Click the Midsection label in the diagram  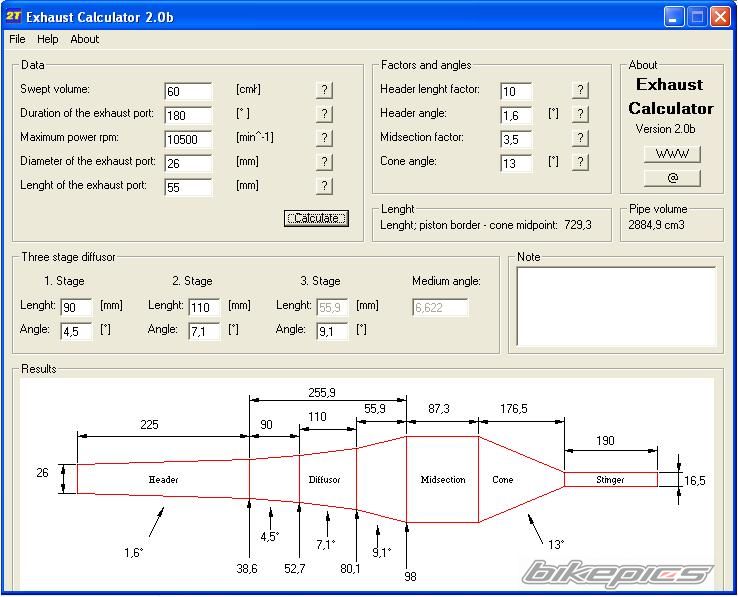tap(443, 480)
